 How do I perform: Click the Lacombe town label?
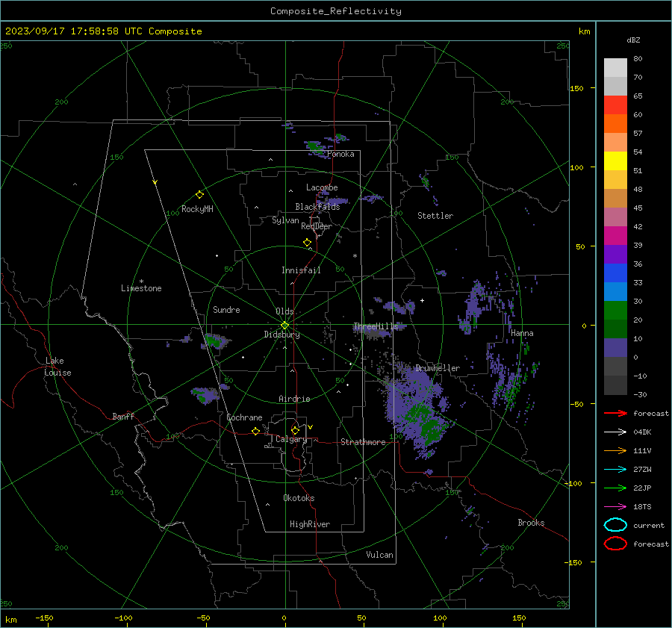click(x=322, y=187)
